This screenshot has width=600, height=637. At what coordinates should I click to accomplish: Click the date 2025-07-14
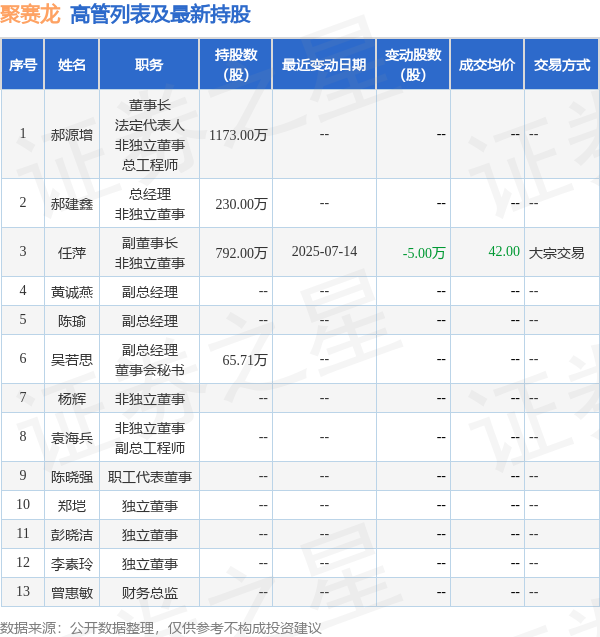point(324,251)
